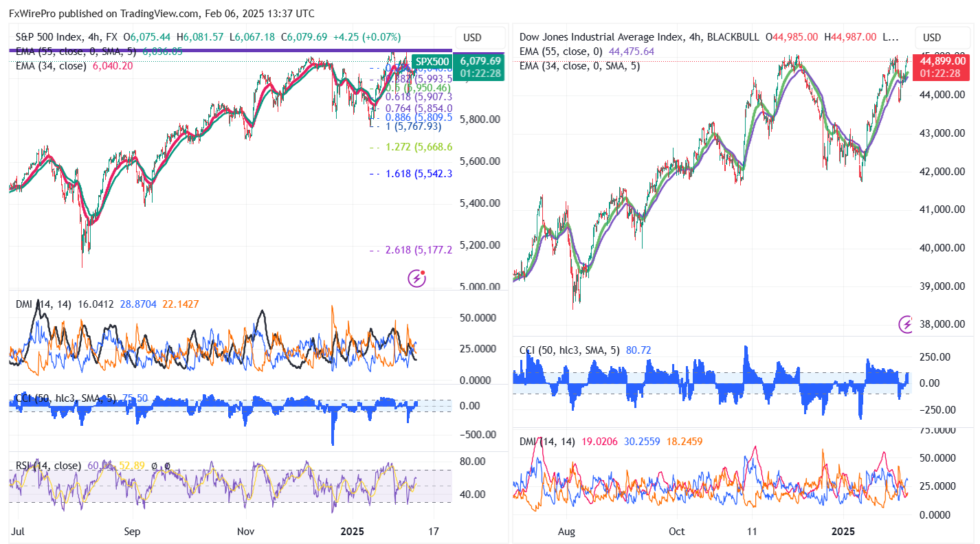Click the 40.00 RSI axis label
980x544 pixels.
tap(473, 495)
